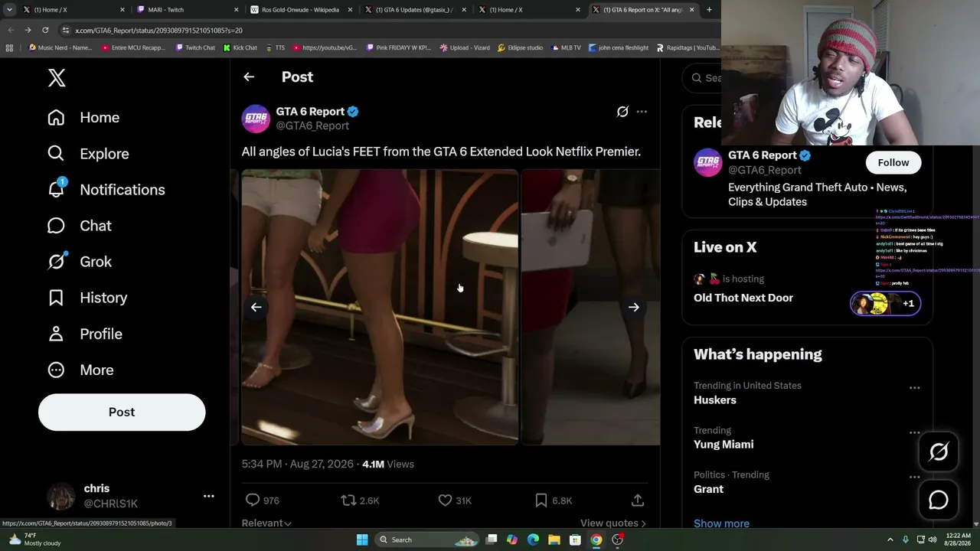The width and height of the screenshot is (980, 551).
Task: Show next image in the carousel
Action: click(x=634, y=307)
